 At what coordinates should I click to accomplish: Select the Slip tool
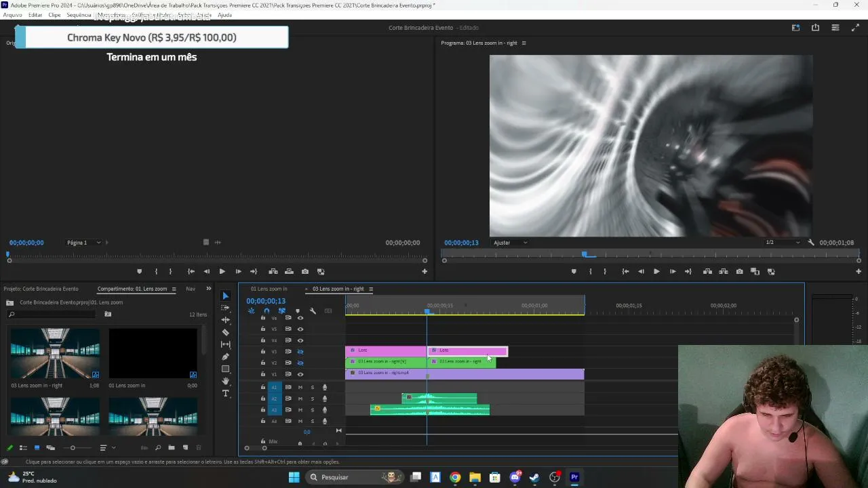[226, 344]
